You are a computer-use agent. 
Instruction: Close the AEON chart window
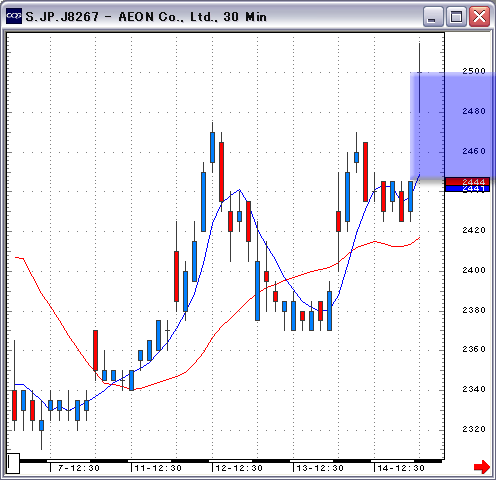tap(479, 16)
